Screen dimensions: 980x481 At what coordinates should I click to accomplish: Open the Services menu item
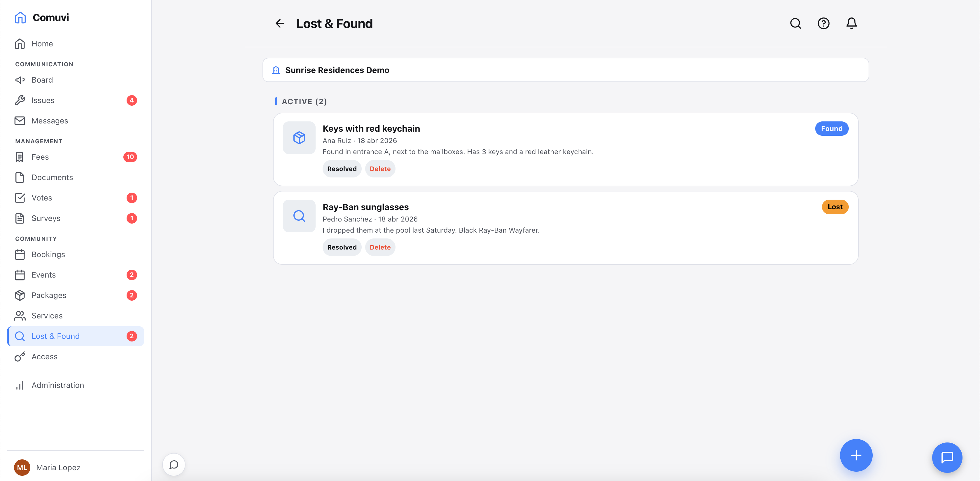(76, 316)
